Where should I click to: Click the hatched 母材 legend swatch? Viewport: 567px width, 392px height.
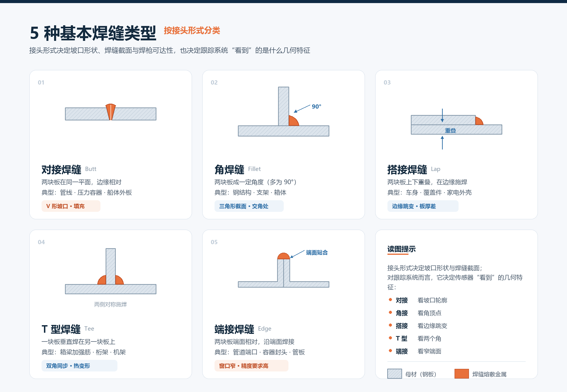pos(395,374)
